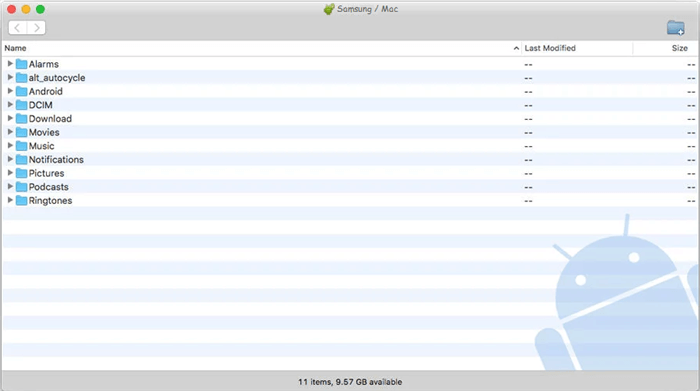Go back using the left arrow
Viewport: 700px width, 391px height.
tap(17, 28)
